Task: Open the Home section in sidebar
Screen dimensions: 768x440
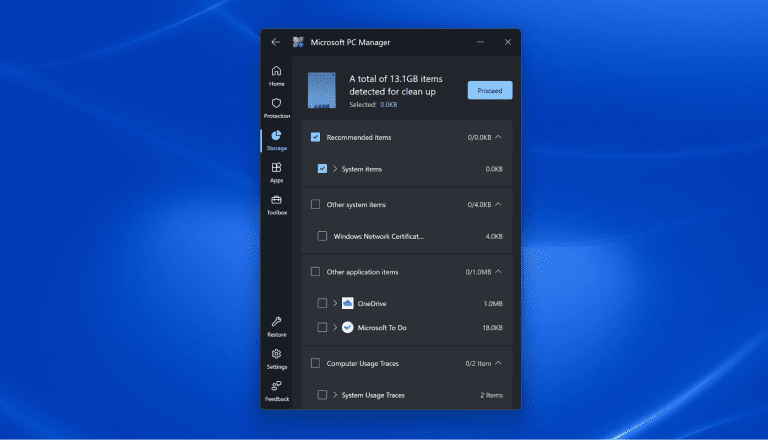Action: [x=276, y=75]
